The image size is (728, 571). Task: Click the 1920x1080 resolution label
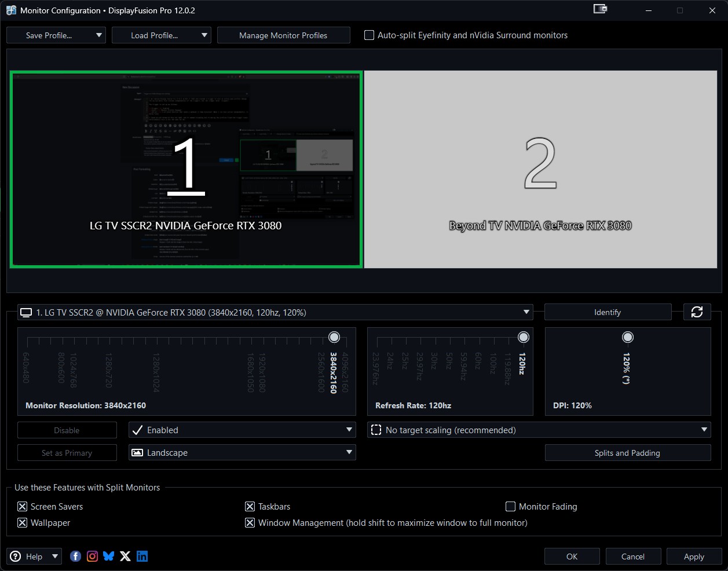(x=262, y=372)
